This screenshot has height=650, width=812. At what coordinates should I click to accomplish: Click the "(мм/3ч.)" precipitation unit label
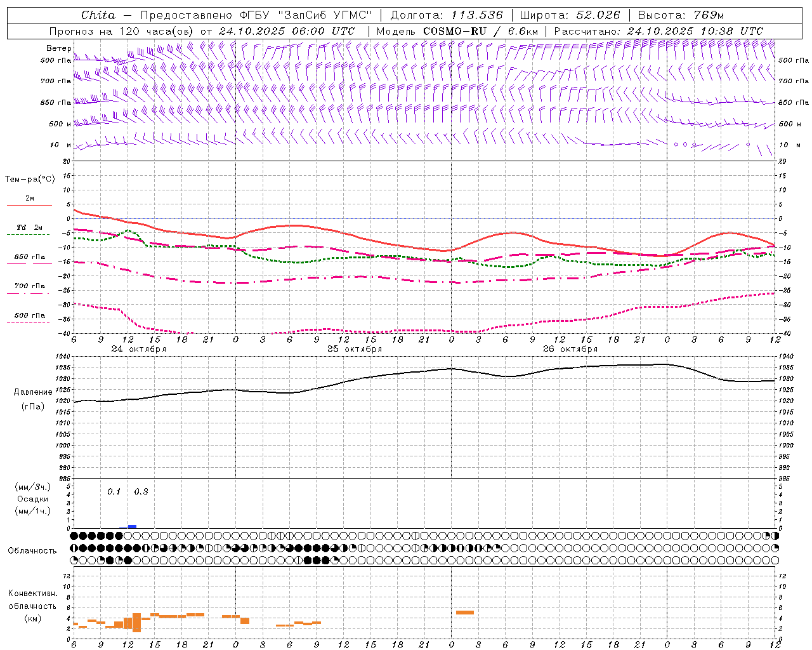click(x=33, y=487)
